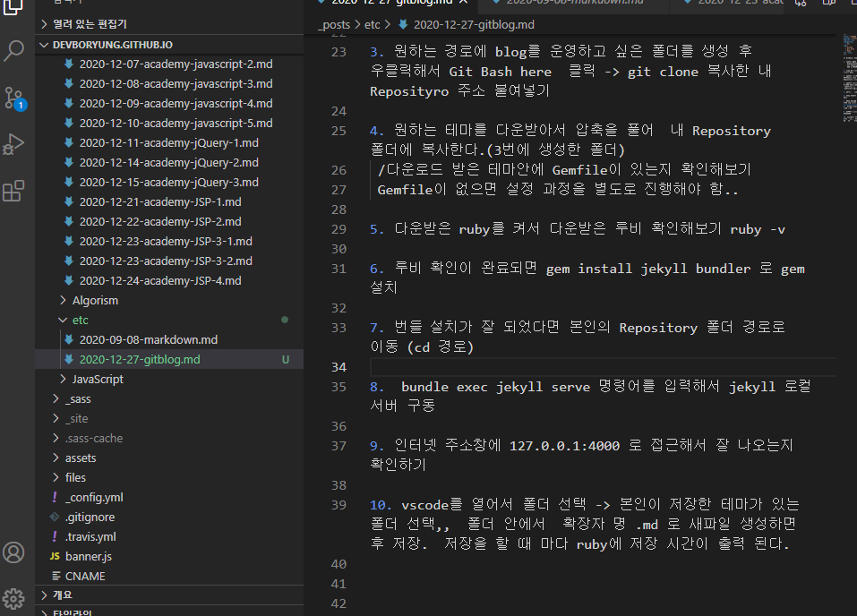Open 2020-12-07-academy-javascript-2.md file
Image resolution: width=857 pixels, height=616 pixels.
[169, 64]
